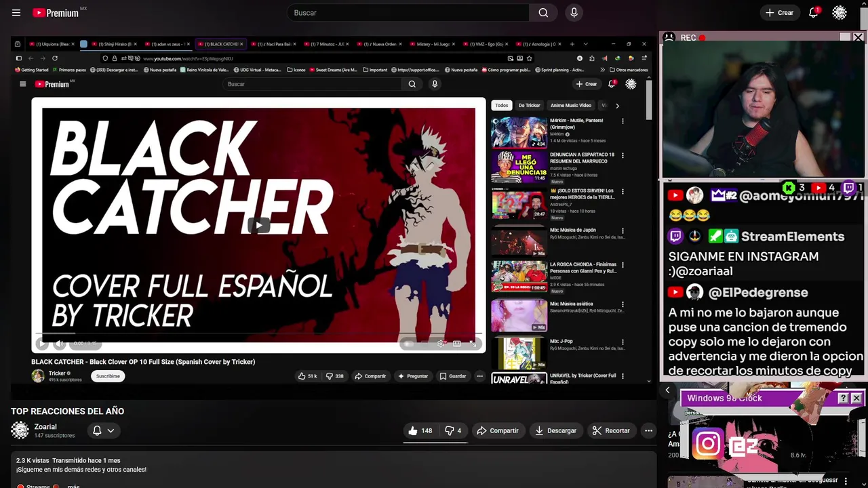Image resolution: width=868 pixels, height=488 pixels.
Task: Dislike the video showing 4 dislikes
Action: (x=453, y=430)
